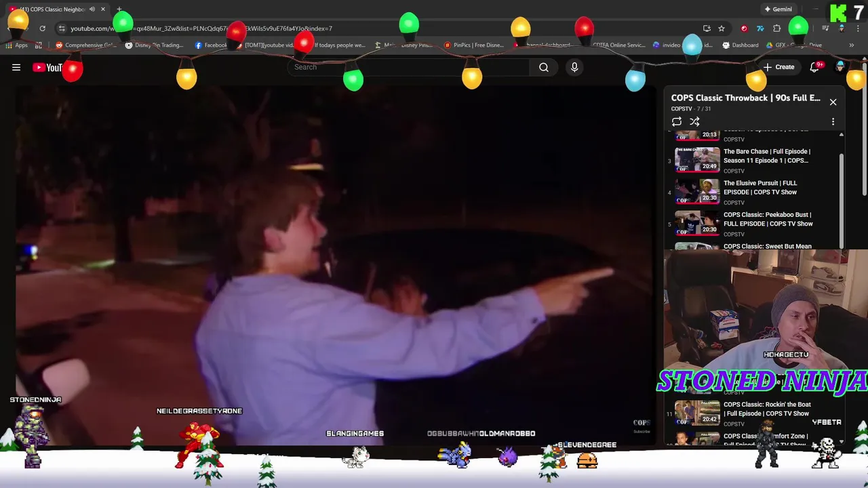This screenshot has height=488, width=868.
Task: Open the playlist three-dot options menu
Action: pos(833,121)
